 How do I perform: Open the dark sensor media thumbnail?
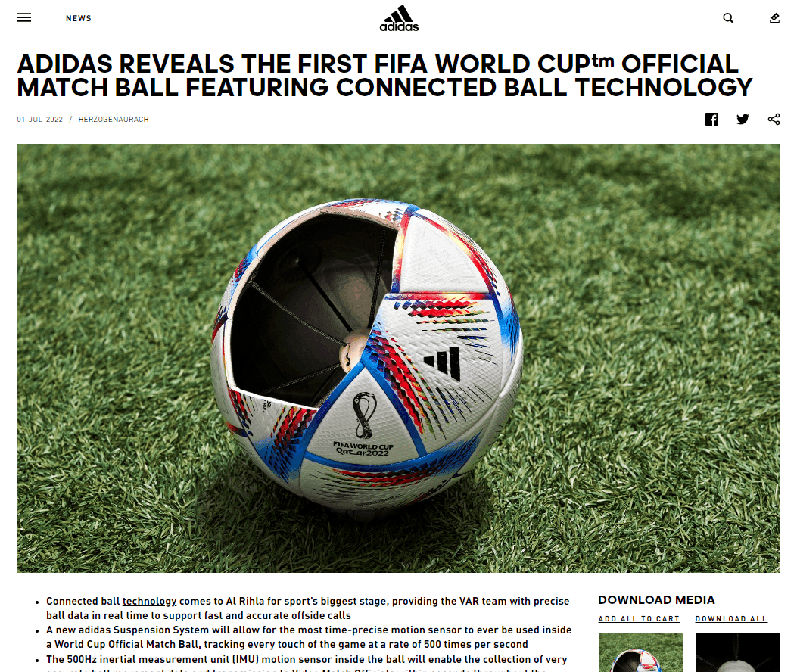pyautogui.click(x=737, y=652)
